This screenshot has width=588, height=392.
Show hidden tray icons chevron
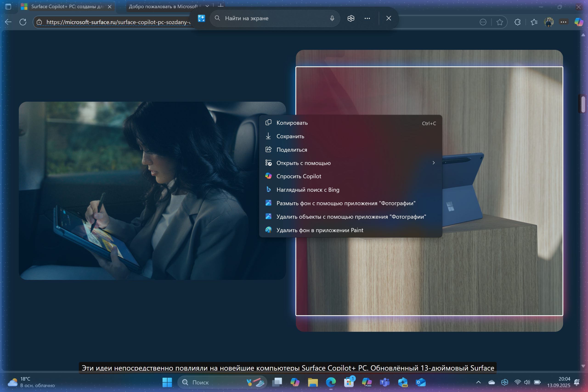(478, 382)
